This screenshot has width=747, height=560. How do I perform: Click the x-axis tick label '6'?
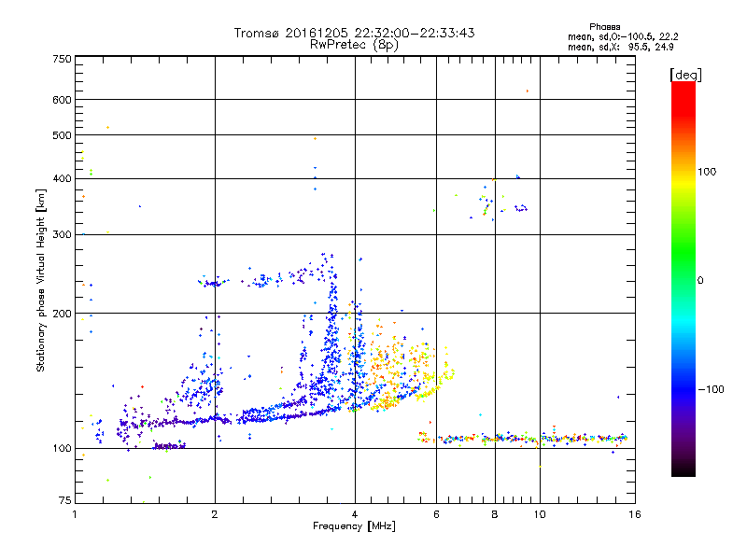pyautogui.click(x=436, y=514)
